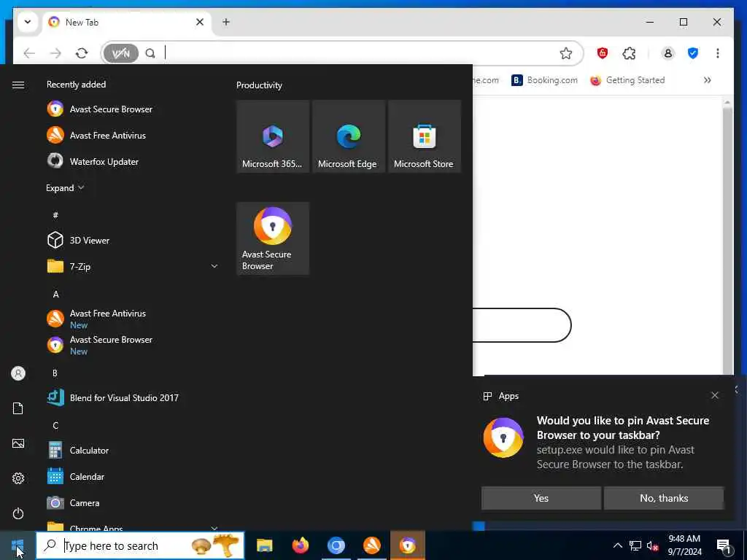Viewport: 747px width, 560px height.
Task: Jump to letter A in app list
Action: tap(55, 295)
